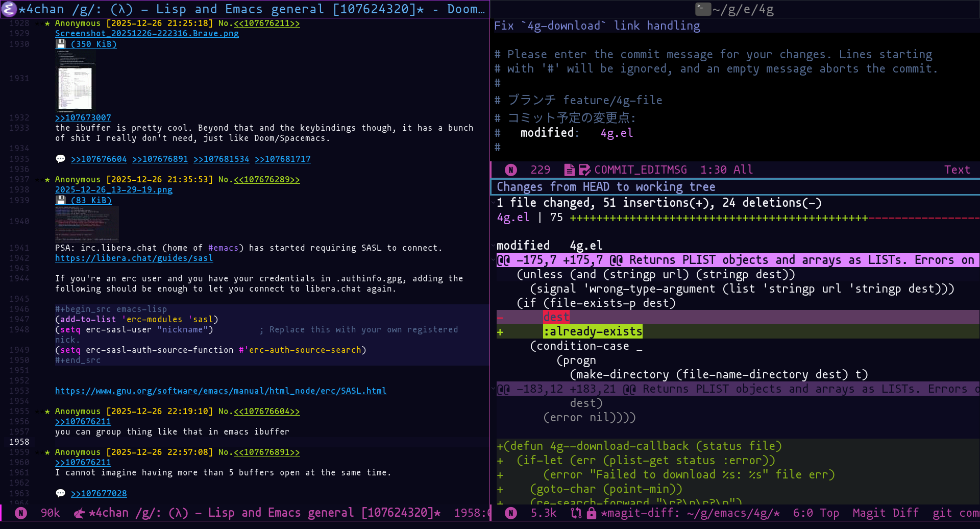Click the 4g.el file name in diffstat row

click(513, 218)
